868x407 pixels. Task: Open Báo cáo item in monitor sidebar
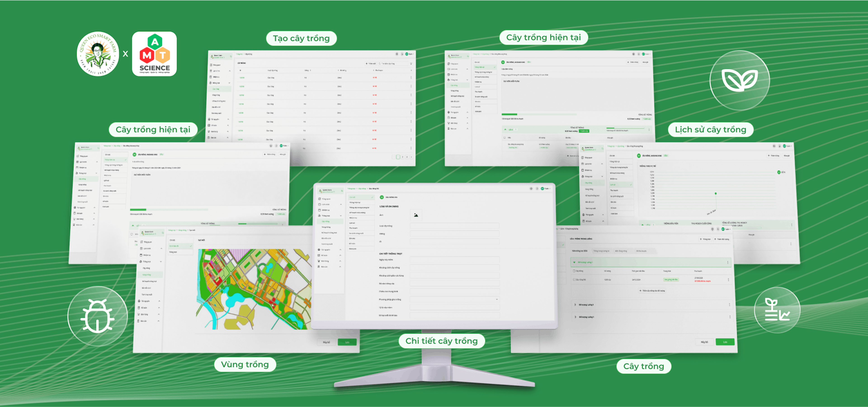pyautogui.click(x=323, y=267)
